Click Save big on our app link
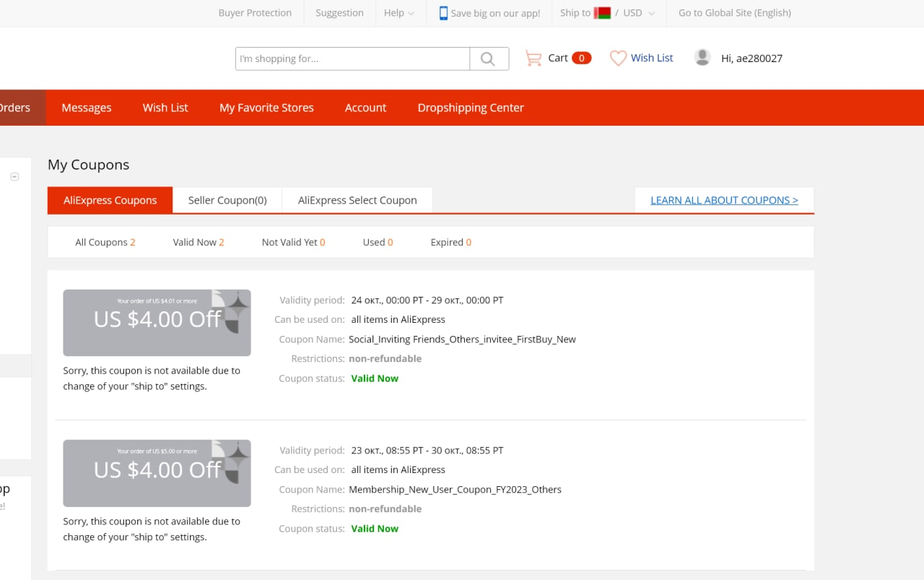This screenshot has width=924, height=580. (x=495, y=13)
